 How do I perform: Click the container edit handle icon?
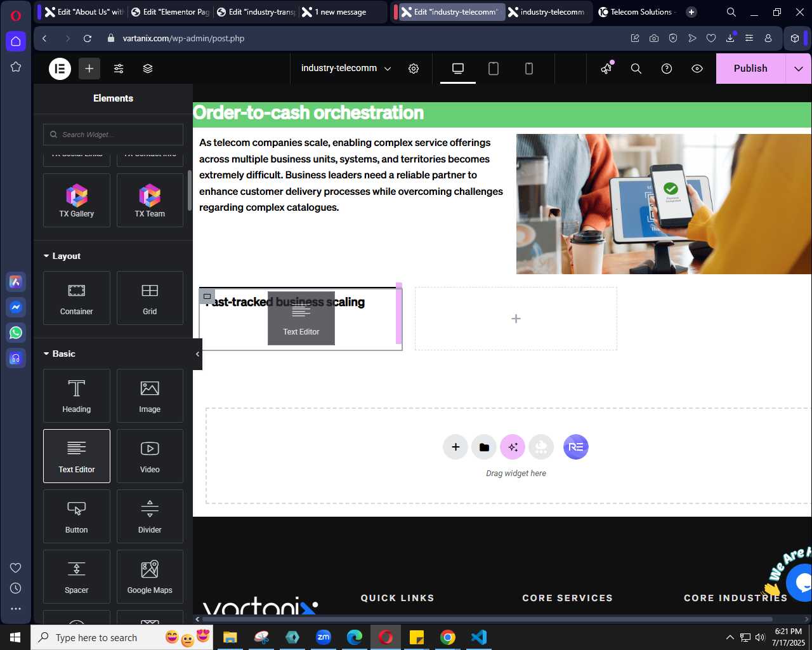click(x=207, y=296)
